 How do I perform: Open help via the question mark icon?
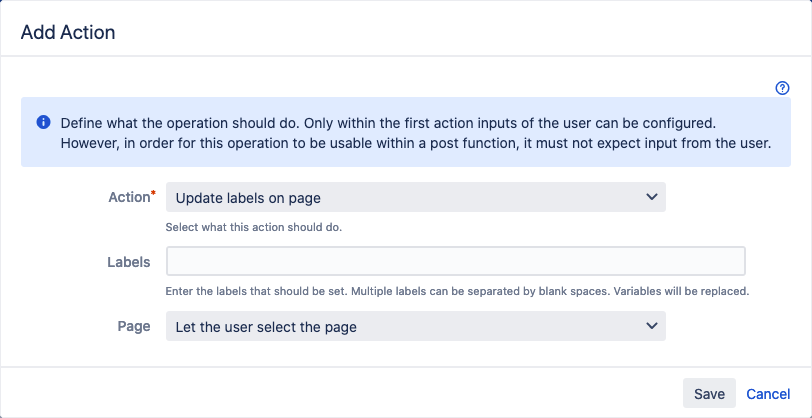tap(782, 88)
